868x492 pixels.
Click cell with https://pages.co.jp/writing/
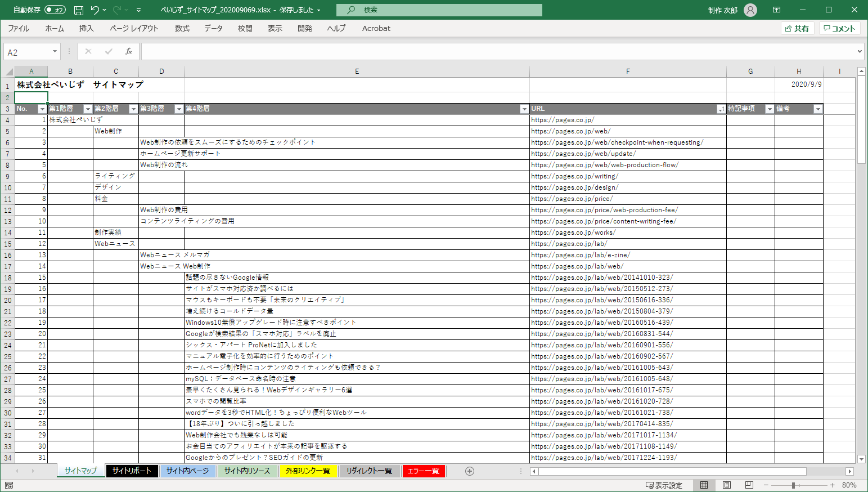point(628,176)
